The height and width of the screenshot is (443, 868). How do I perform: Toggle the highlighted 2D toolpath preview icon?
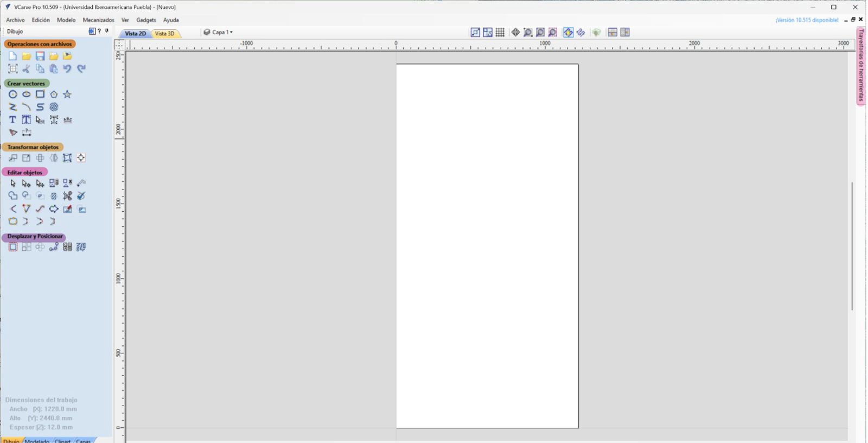coord(568,33)
